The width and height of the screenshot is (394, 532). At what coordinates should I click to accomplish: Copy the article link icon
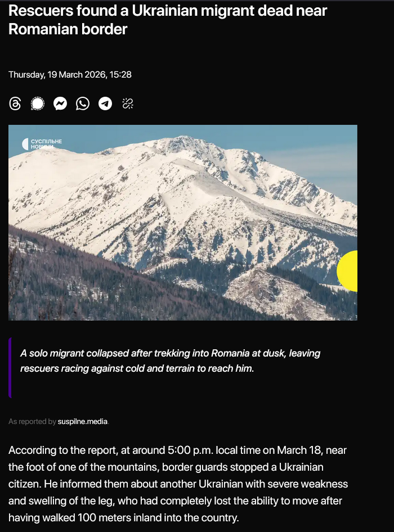click(x=128, y=103)
